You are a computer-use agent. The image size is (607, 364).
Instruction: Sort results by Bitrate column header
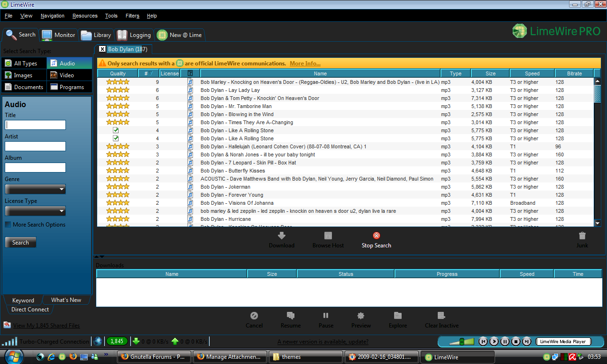[574, 73]
